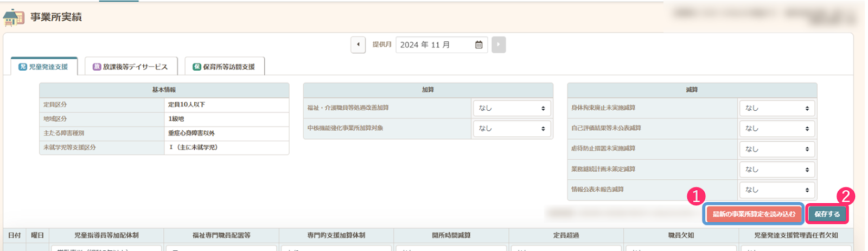Expand the 身体拘束廃止未実施減算 dropdown

point(777,108)
